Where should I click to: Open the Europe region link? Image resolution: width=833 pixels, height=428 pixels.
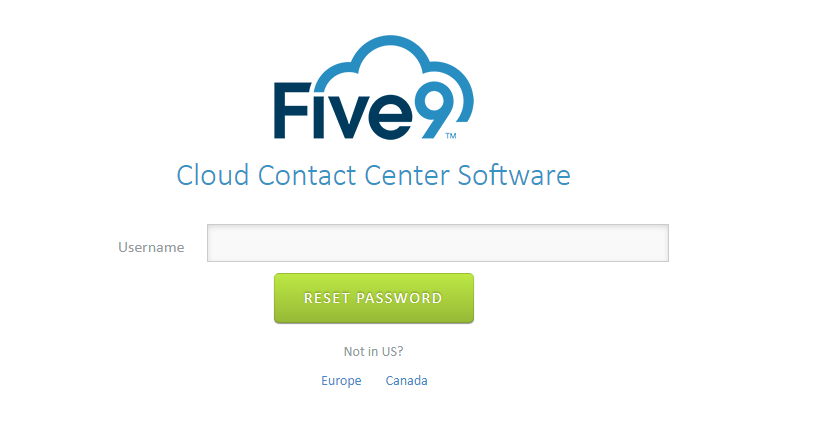pos(341,381)
